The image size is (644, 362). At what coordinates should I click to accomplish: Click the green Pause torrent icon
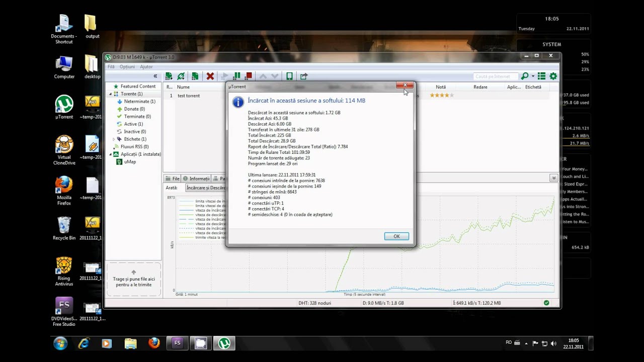click(x=236, y=76)
